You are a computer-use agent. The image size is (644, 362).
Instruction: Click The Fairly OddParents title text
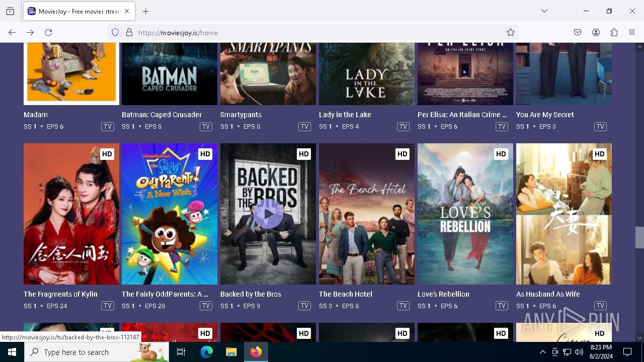tap(165, 294)
